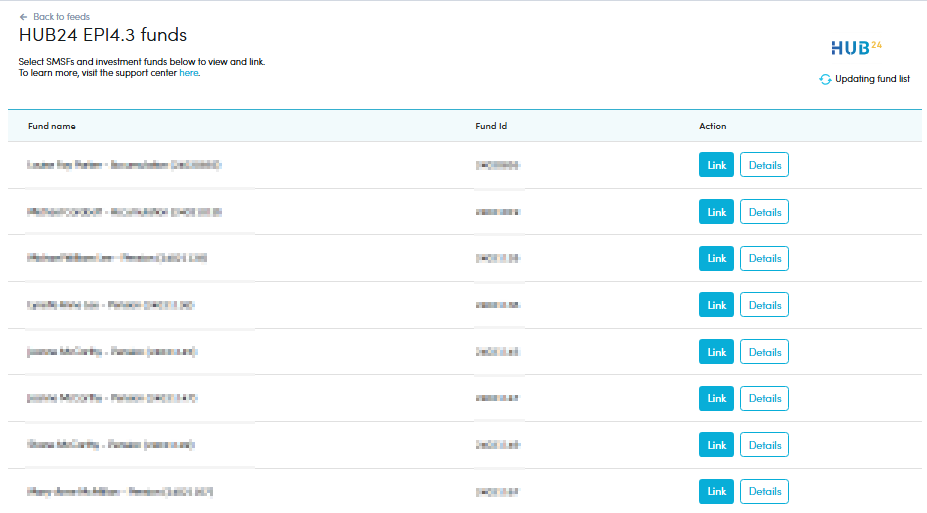Go back via the Back to feeds link
927x513 pixels.
(x=61, y=17)
